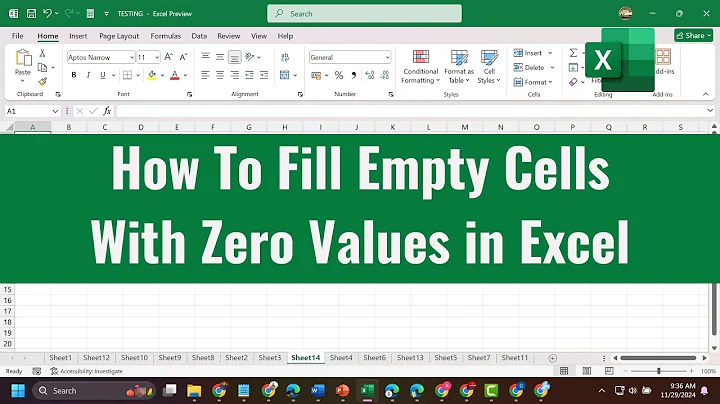This screenshot has height=404, width=720.
Task: Click the Increase Indent icon
Action: coord(264,75)
